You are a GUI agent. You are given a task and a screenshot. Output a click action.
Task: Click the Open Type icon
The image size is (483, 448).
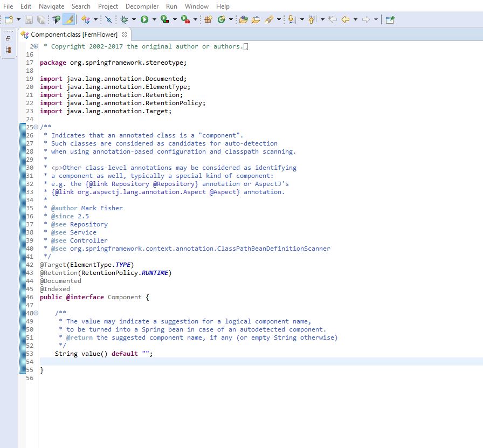pyautogui.click(x=243, y=20)
